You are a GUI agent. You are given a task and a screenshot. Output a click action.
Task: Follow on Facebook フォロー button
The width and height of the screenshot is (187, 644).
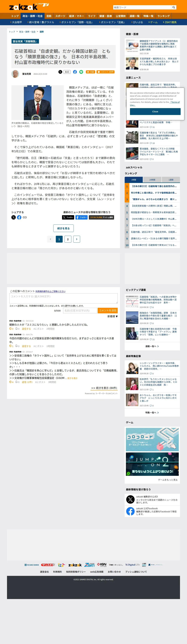pos(81,217)
